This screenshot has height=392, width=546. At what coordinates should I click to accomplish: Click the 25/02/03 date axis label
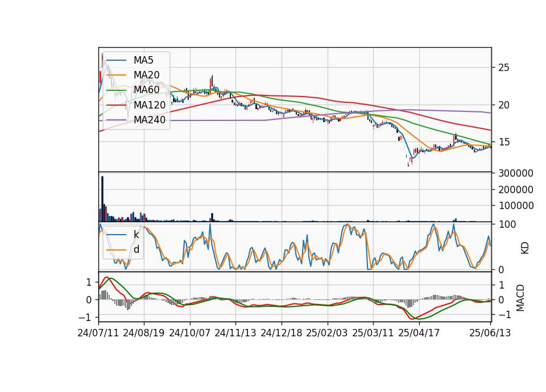[x=327, y=333]
